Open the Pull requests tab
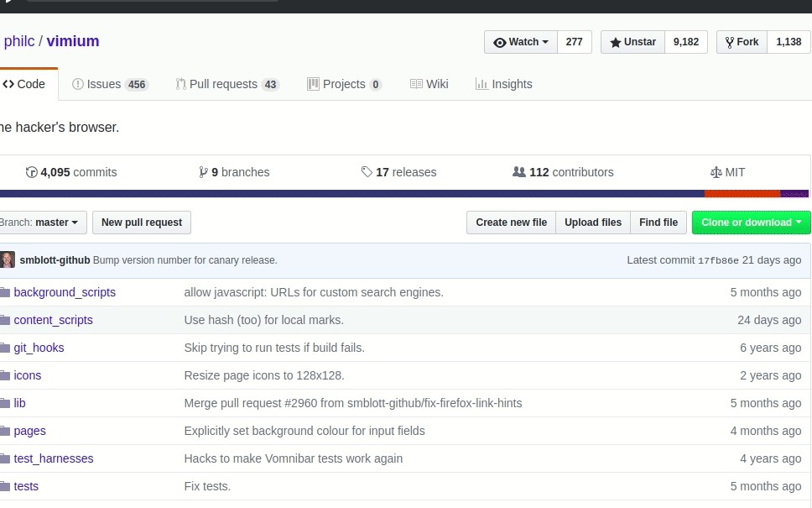 click(x=227, y=84)
